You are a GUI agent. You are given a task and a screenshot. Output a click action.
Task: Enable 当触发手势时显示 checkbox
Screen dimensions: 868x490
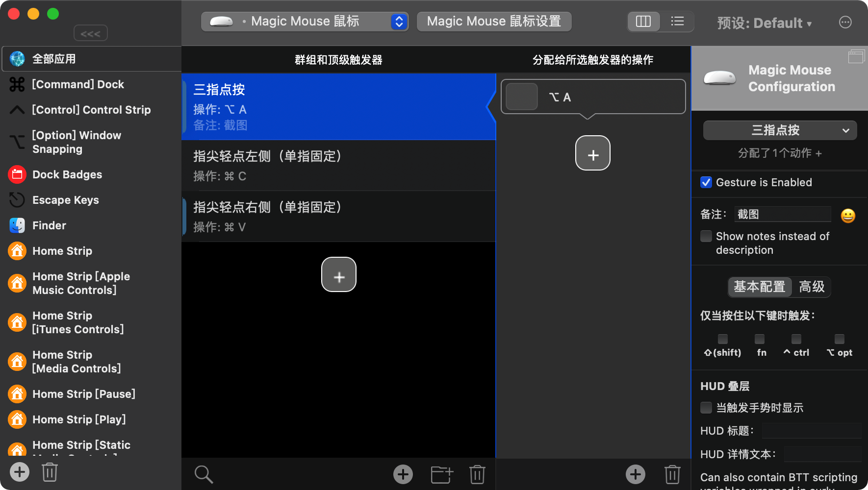706,408
